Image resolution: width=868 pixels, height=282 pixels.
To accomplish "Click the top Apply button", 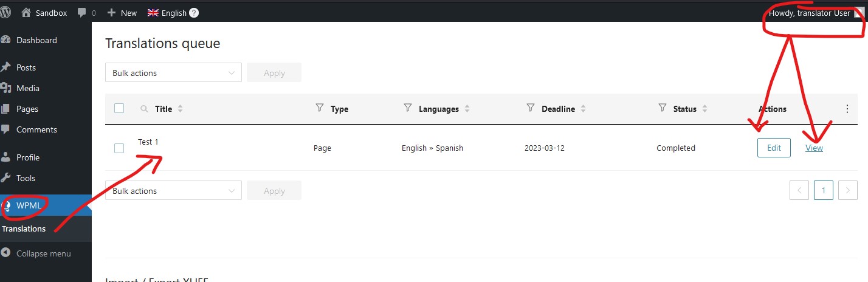I will 274,73.
